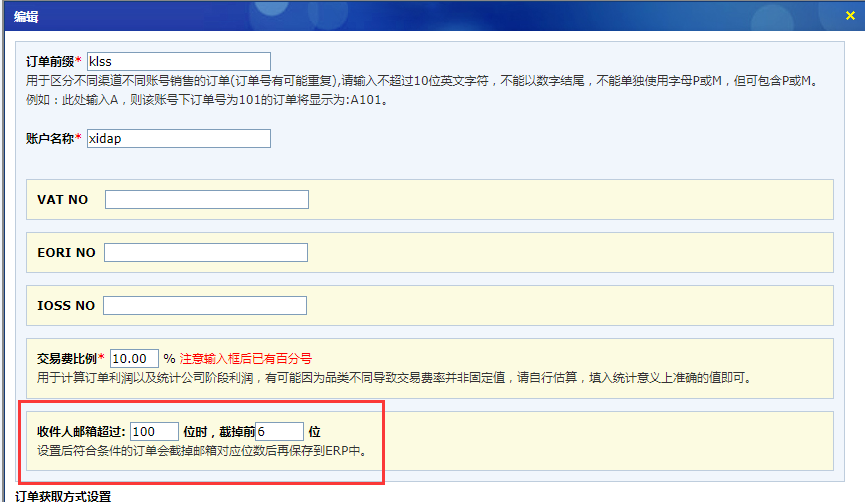Click the red text 注意输入框后已有百分号
Image resolution: width=865 pixels, height=502 pixels.
coord(245,359)
